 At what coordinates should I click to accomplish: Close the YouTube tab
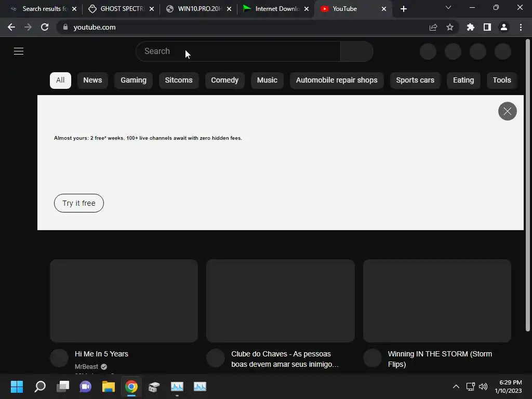pos(384,9)
